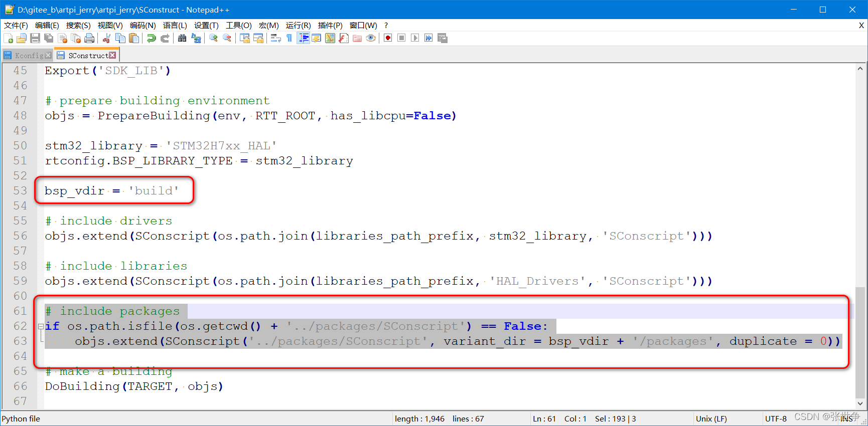Open the 工具(O) menu

(239, 25)
